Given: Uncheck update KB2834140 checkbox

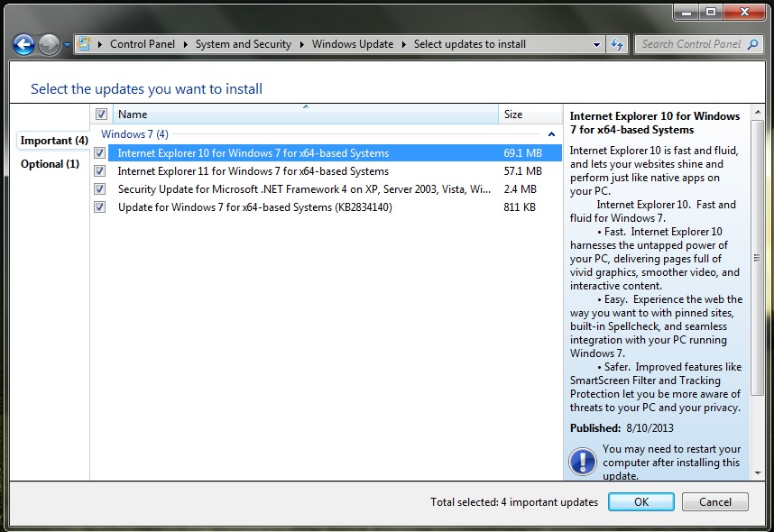Looking at the screenshot, I should tap(100, 206).
